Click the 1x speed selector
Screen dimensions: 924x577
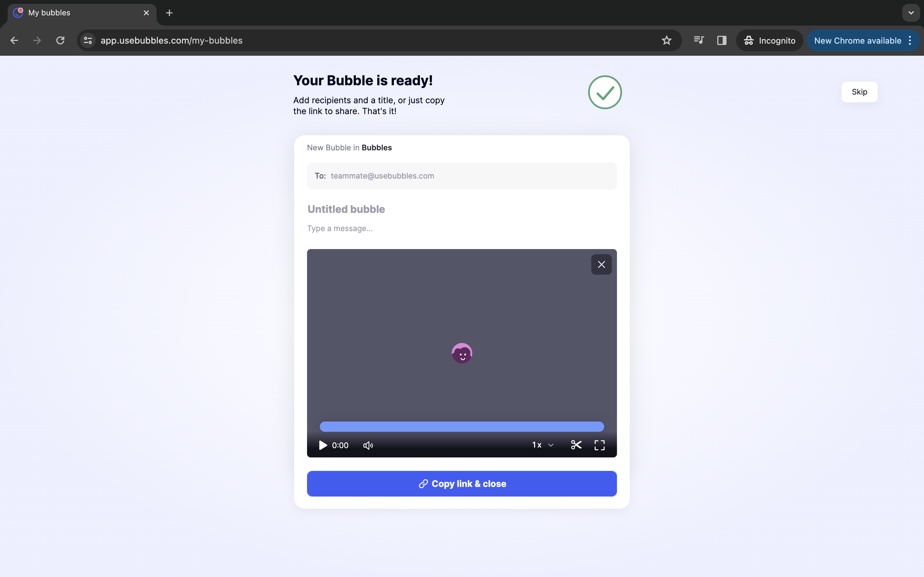(542, 445)
